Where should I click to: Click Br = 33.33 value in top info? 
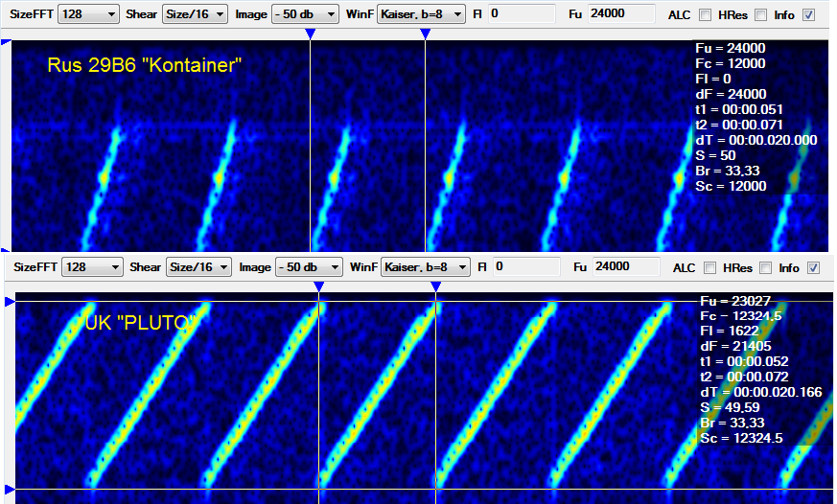727,171
